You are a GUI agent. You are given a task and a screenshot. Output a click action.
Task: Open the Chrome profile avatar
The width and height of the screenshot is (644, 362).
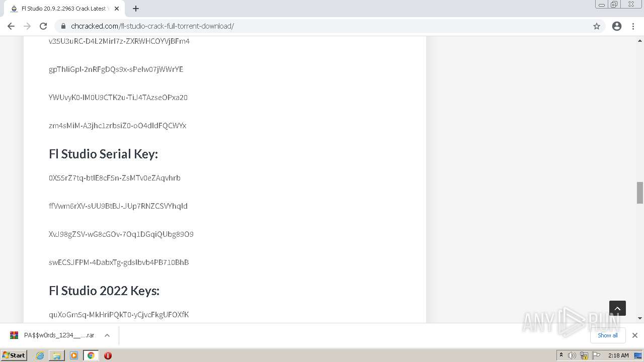(x=617, y=26)
